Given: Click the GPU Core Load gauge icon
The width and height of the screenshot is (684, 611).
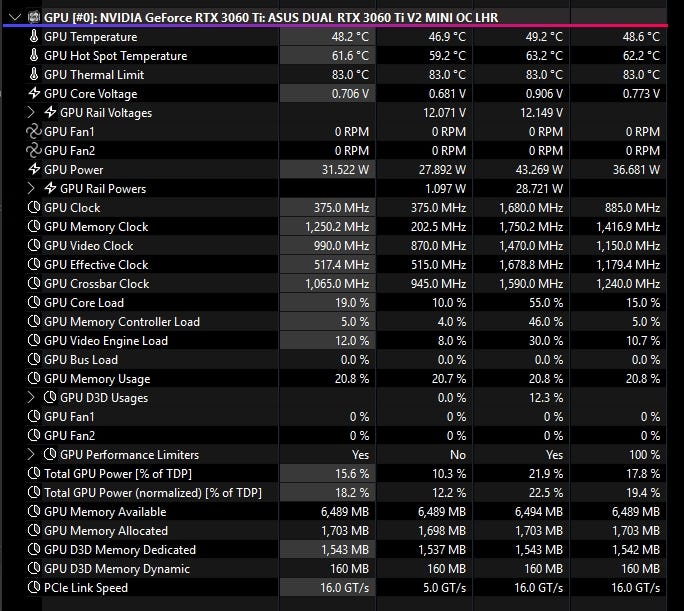Looking at the screenshot, I should [33, 302].
